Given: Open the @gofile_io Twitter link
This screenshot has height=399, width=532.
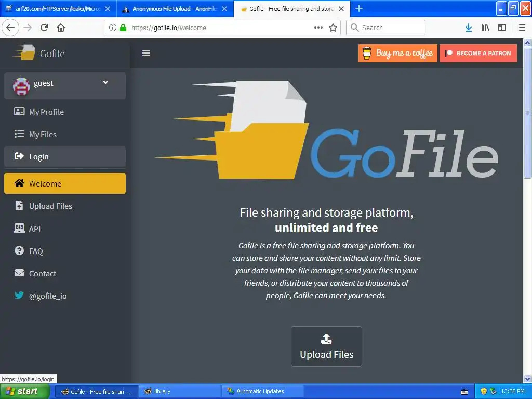Looking at the screenshot, I should coord(65,296).
